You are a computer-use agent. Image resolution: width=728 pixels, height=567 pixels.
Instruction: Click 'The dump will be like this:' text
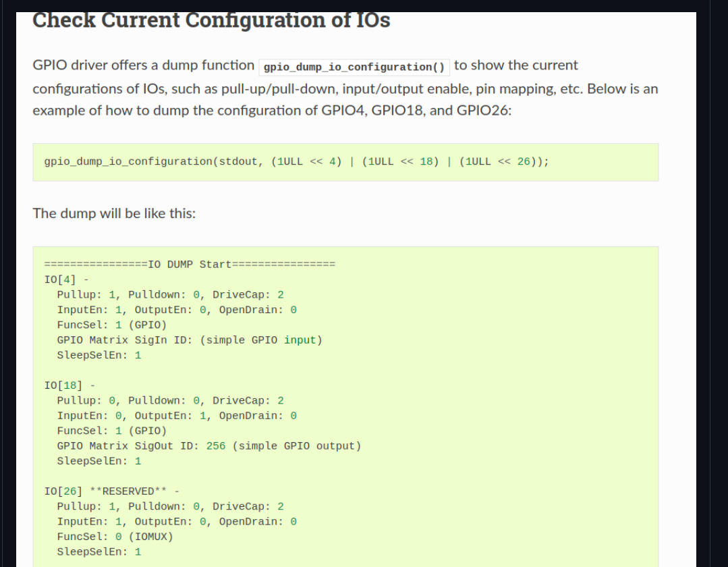114,213
